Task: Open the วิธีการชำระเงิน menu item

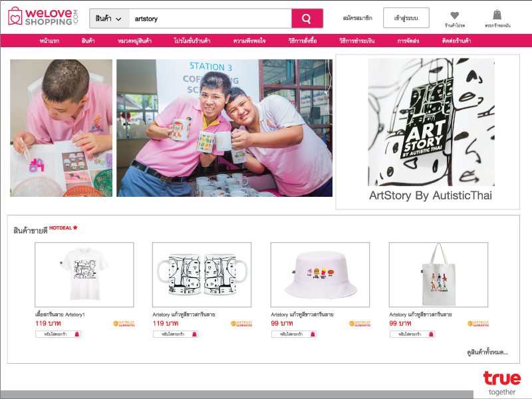Action: click(x=356, y=41)
